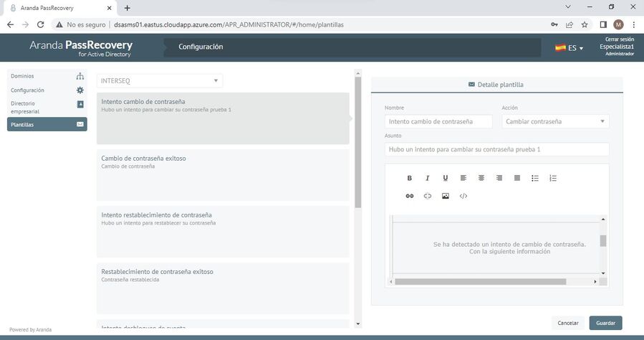Click the editor scroll up arrow
Viewport: 644px width, 340px height.
coord(603,219)
